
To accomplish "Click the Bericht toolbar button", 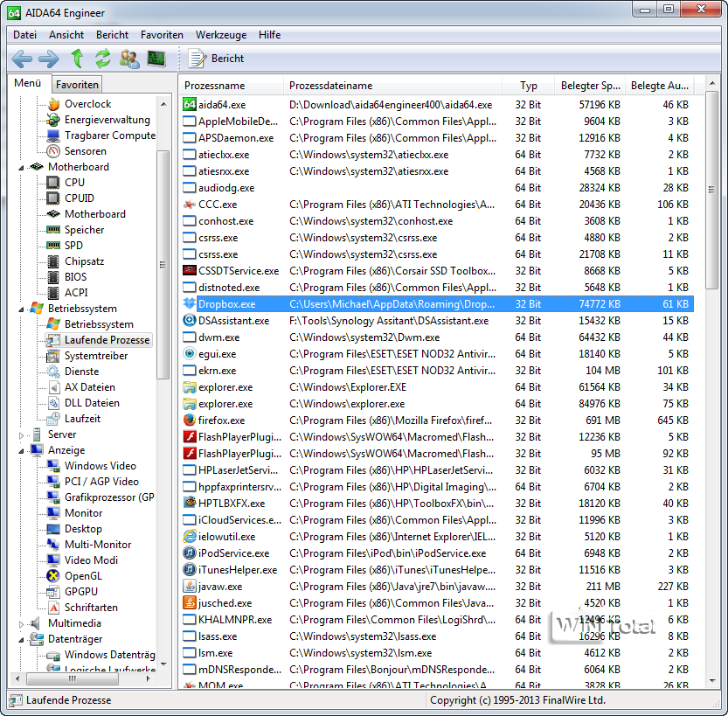I will 217,59.
